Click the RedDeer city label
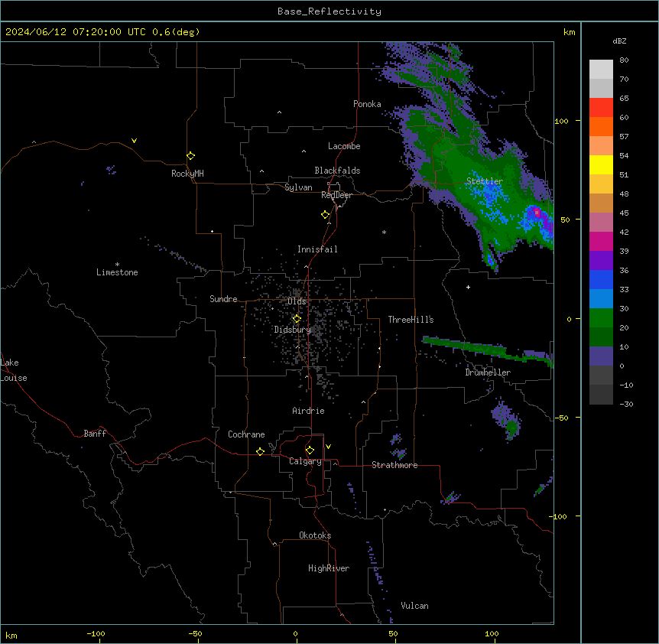The image size is (659, 644). tap(336, 195)
